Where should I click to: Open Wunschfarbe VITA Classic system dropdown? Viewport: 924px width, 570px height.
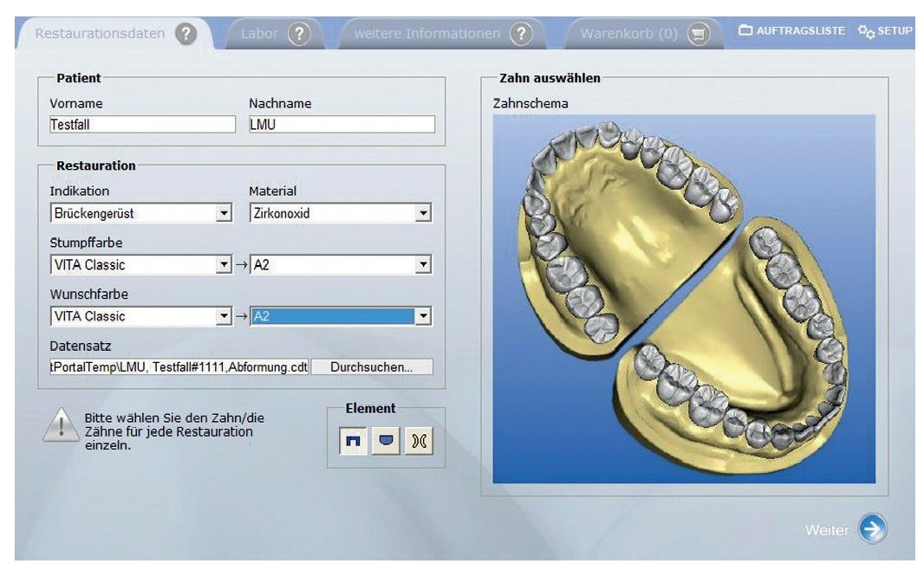tap(224, 316)
